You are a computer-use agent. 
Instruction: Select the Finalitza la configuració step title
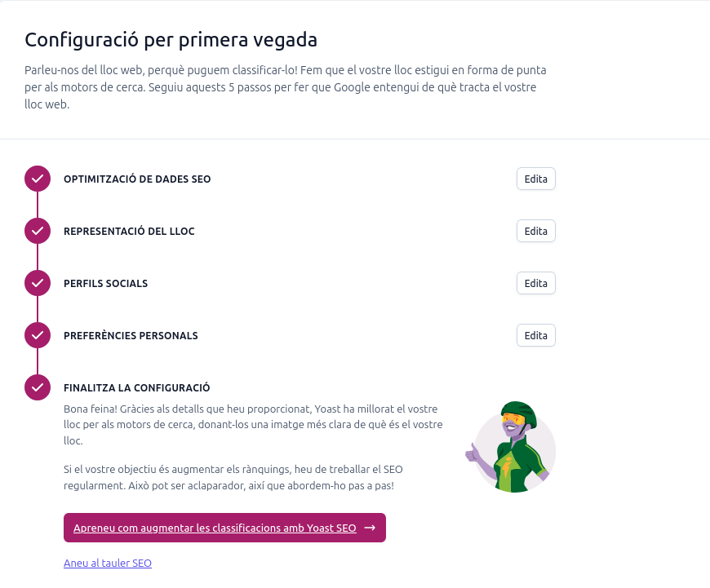coord(136,387)
